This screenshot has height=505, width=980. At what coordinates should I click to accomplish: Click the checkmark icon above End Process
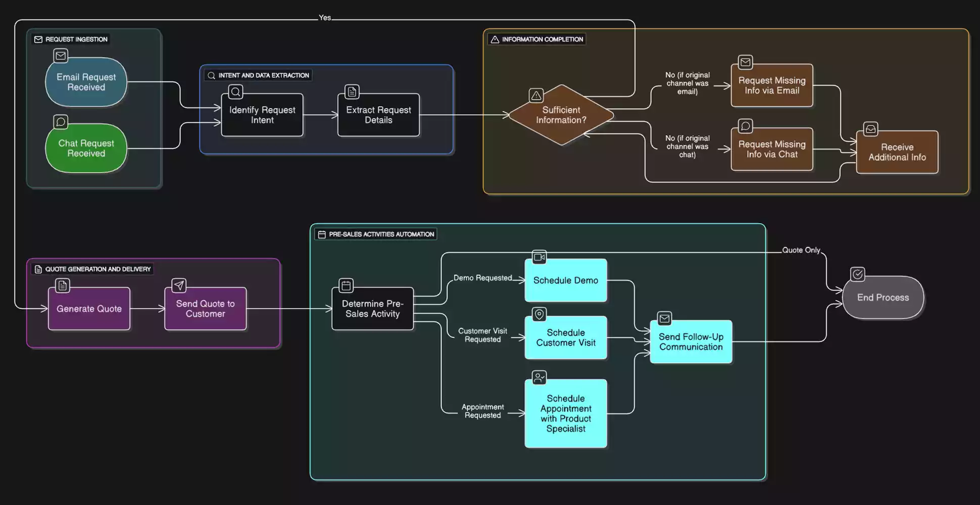(857, 274)
